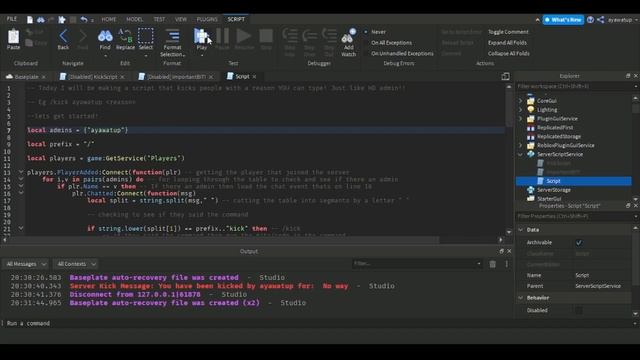The width and height of the screenshot is (640, 360).
Task: Open the ayawatup account dropdown
Action: point(623,20)
